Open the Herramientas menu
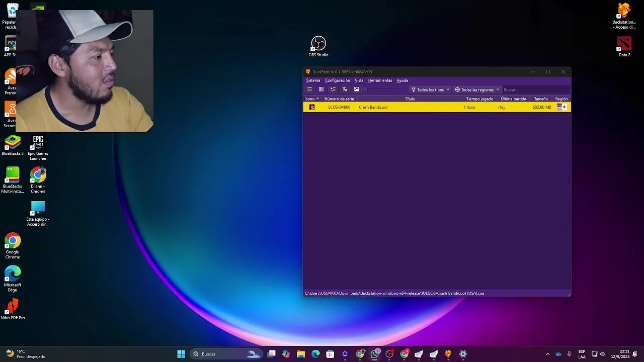The image size is (644, 362). pyautogui.click(x=380, y=80)
